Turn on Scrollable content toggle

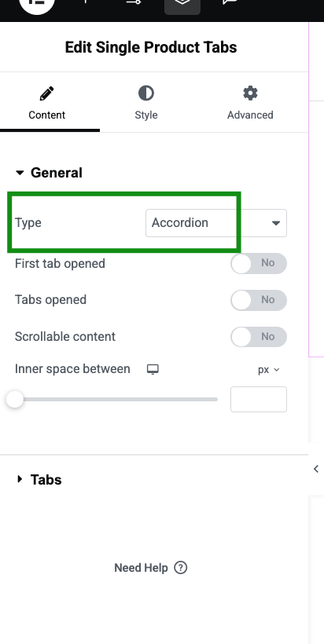[259, 337]
